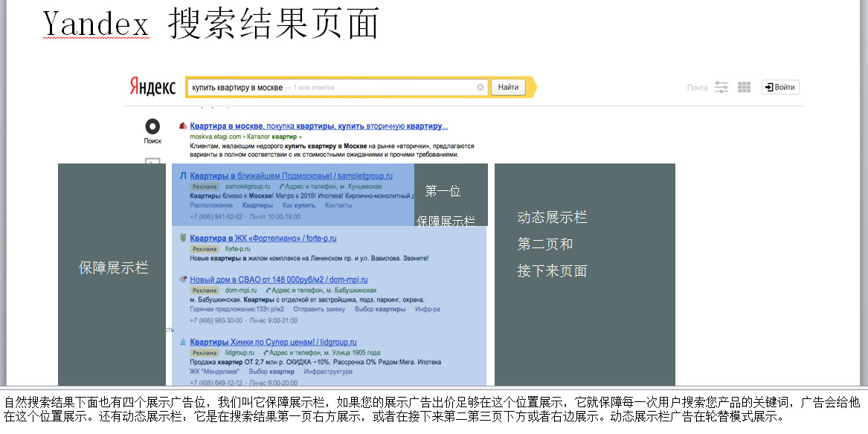Open the moskva.etagi.com green URL
Screen dimensions: 868x434
[x=216, y=137]
